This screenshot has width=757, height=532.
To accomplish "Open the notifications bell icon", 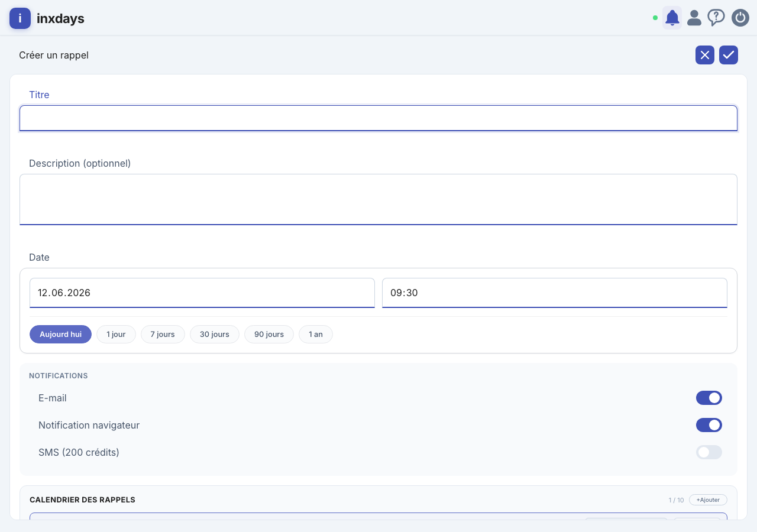I will click(x=672, y=18).
